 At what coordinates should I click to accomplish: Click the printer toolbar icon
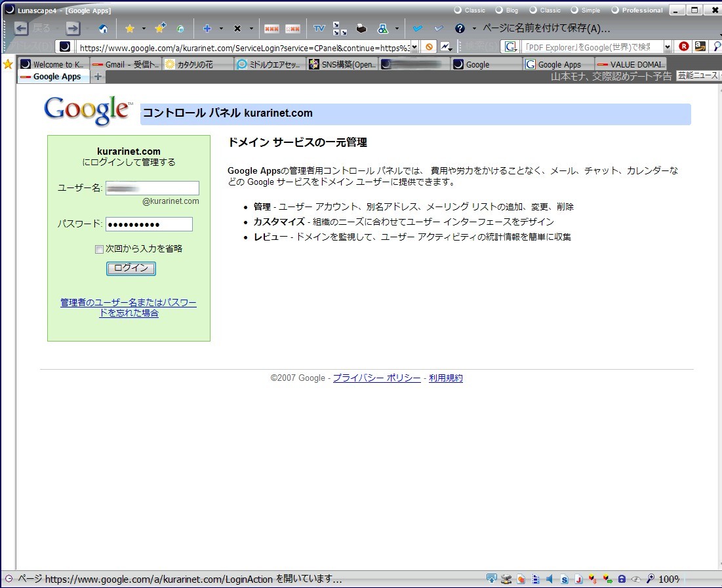(x=361, y=29)
